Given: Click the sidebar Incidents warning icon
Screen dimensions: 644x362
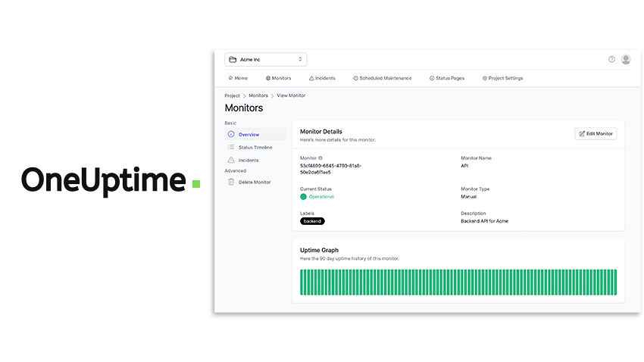Looking at the screenshot, I should click(231, 160).
